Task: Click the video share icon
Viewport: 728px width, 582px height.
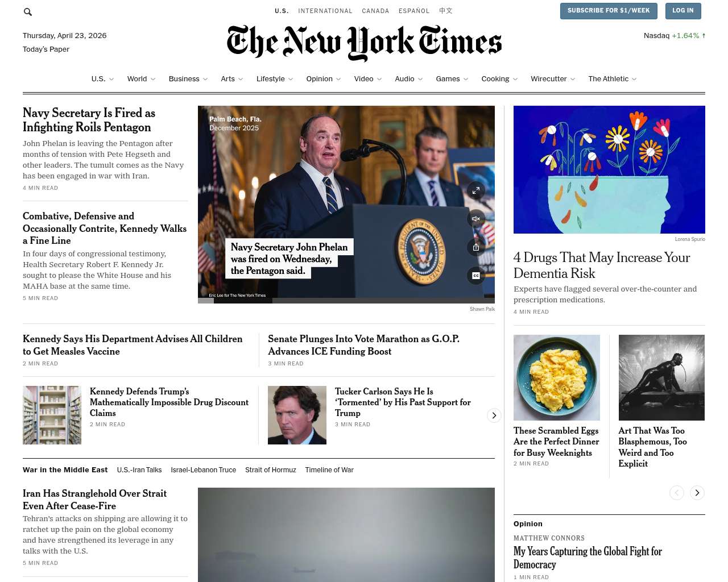Action: pyautogui.click(x=476, y=247)
